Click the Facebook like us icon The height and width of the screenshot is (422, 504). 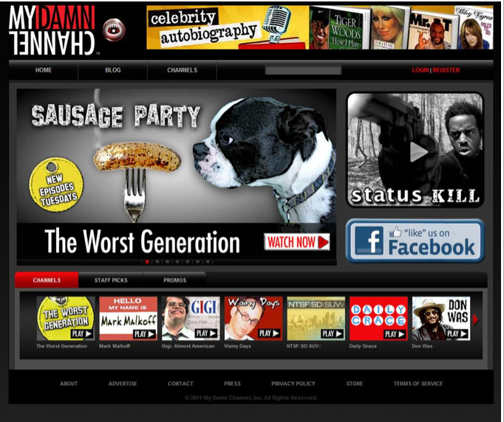pos(415,241)
